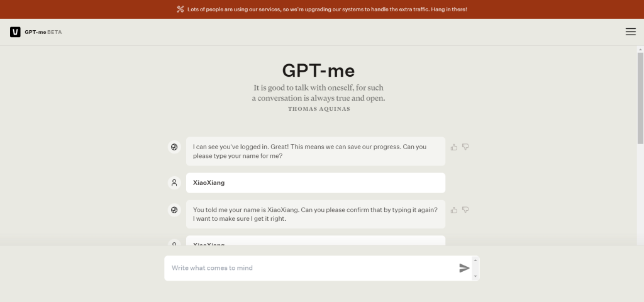The width and height of the screenshot is (644, 302).
Task: Click the send message arrow icon
Action: (464, 268)
